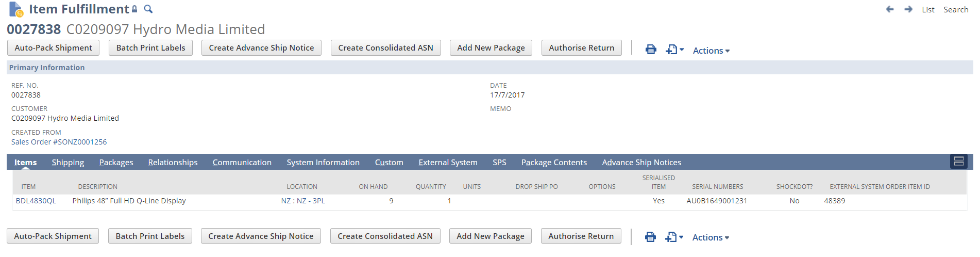Click the bottom print icon

650,237
